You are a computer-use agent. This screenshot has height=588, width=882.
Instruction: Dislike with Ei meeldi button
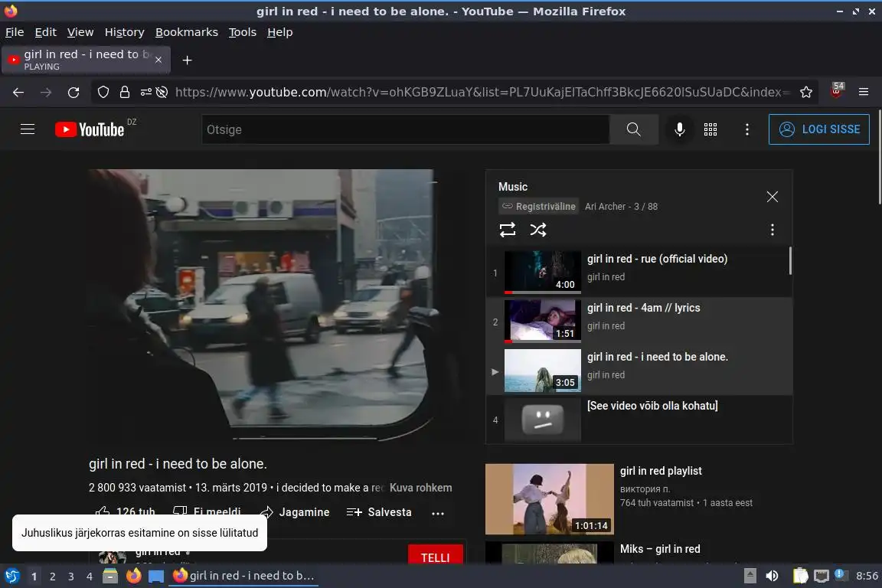pyautogui.click(x=207, y=512)
